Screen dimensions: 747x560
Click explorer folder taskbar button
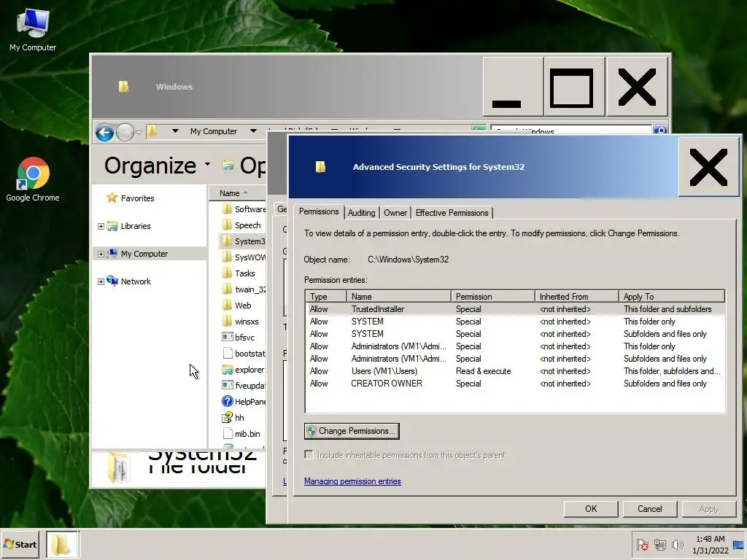point(63,544)
